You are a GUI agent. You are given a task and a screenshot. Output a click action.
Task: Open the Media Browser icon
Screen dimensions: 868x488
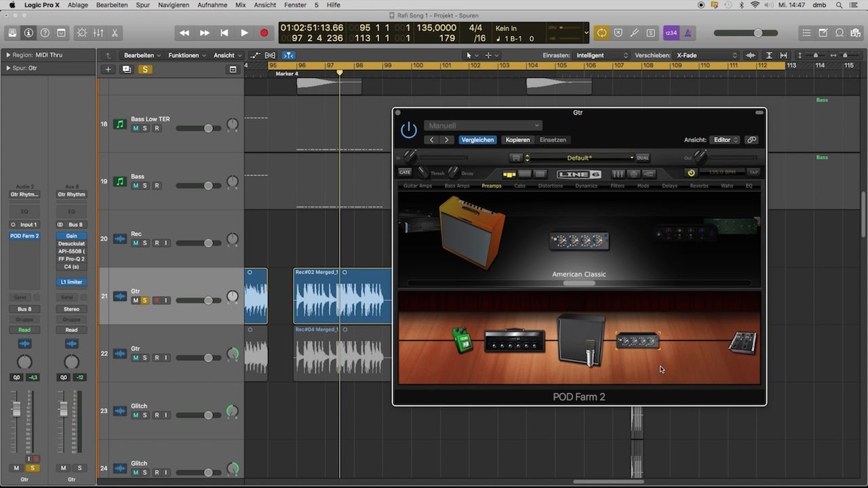coord(856,33)
